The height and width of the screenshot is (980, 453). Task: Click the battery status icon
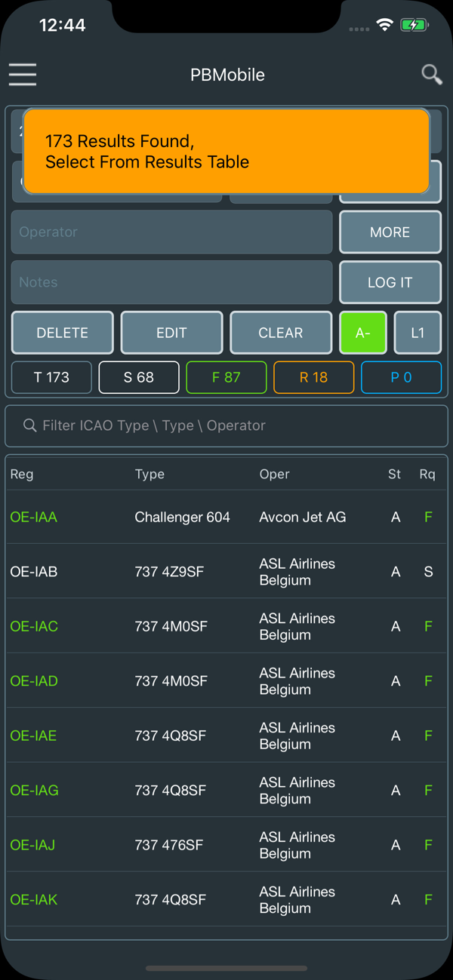coord(414,25)
